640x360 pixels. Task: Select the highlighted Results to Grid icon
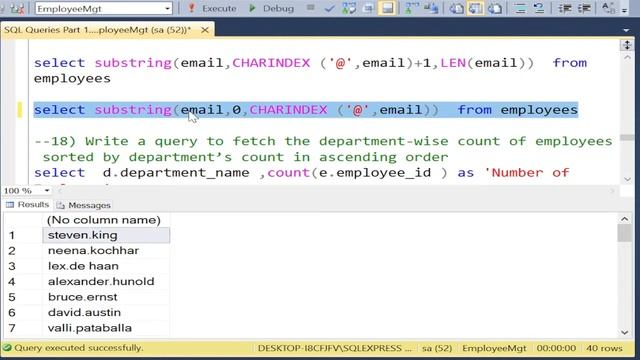coord(476,8)
